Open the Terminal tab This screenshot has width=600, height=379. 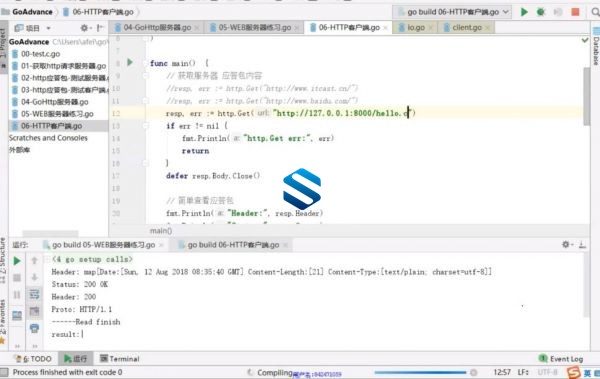click(x=119, y=359)
